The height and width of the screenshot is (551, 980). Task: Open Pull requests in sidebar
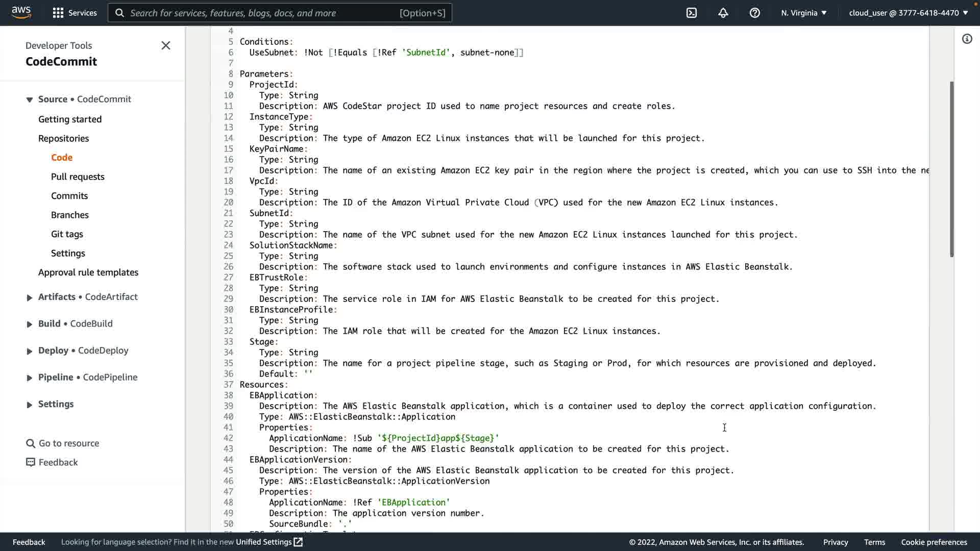pyautogui.click(x=78, y=177)
